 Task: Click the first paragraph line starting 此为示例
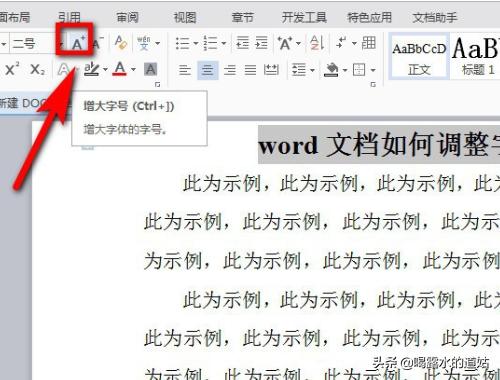click(x=341, y=183)
